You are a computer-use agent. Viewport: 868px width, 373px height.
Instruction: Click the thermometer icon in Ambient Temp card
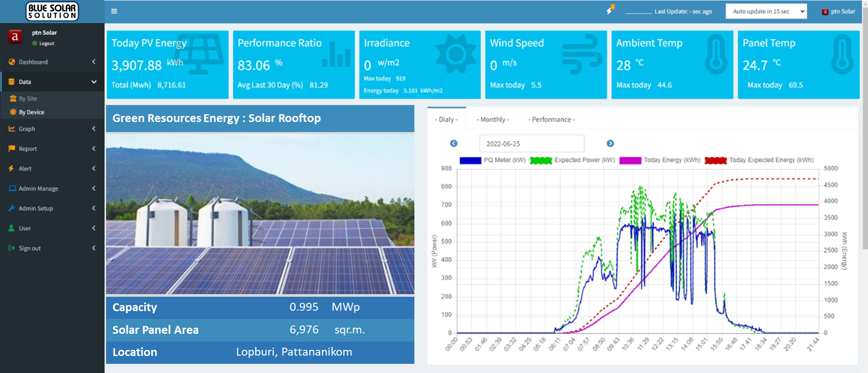[x=716, y=54]
